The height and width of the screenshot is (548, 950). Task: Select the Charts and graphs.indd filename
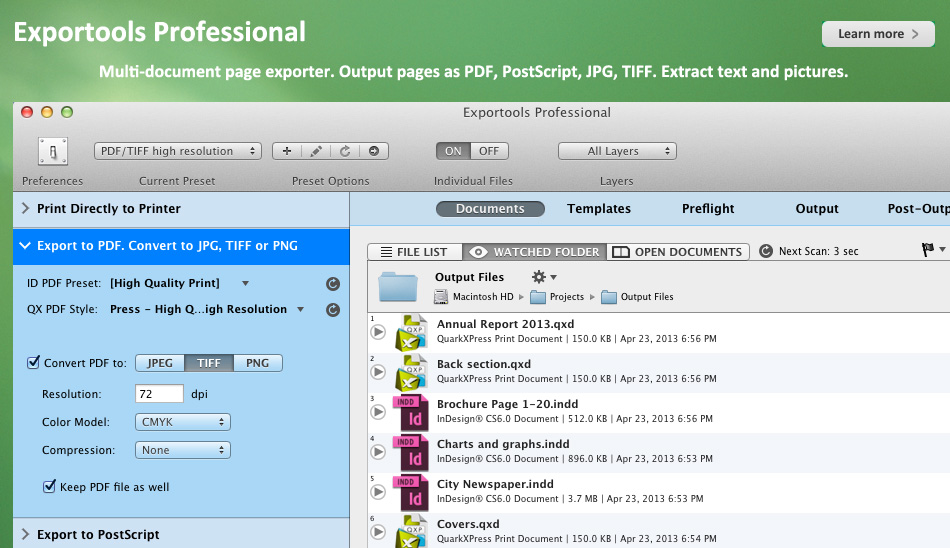point(503,444)
